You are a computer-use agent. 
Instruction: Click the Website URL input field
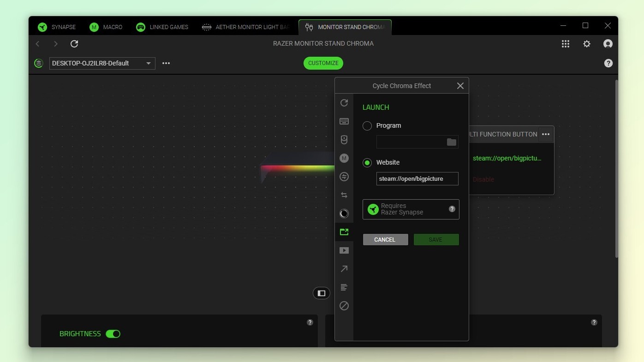(417, 179)
